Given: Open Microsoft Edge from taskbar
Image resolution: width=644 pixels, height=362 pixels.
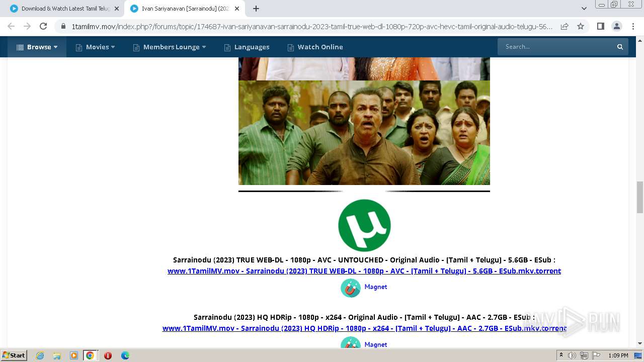Looking at the screenshot, I should (x=125, y=355).
